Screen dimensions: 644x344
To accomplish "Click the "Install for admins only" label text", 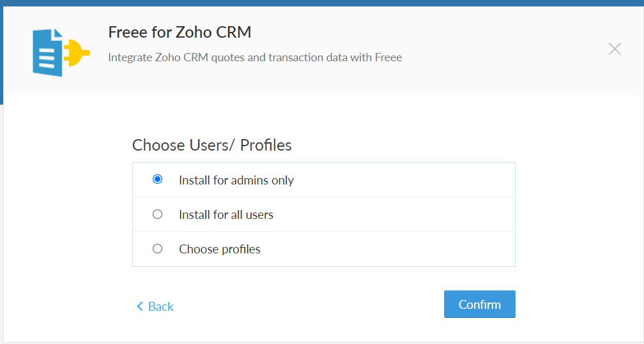I will point(236,181).
